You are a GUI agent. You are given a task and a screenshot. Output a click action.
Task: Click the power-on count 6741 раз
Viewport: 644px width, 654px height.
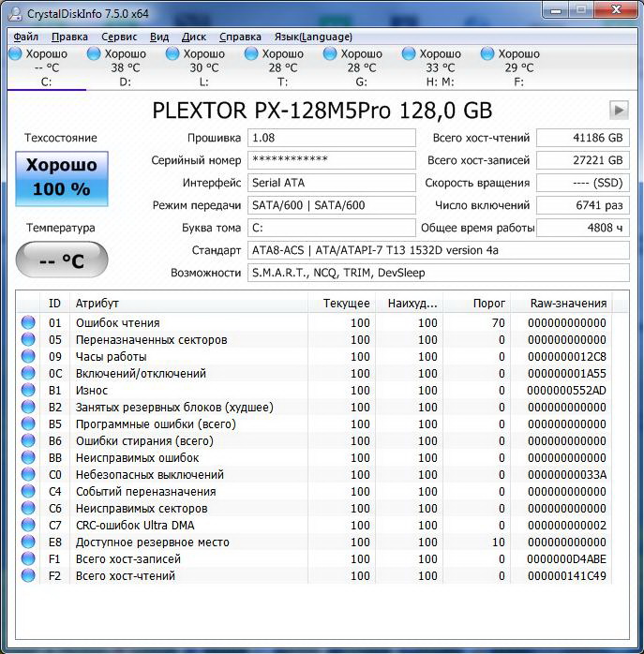pos(583,205)
